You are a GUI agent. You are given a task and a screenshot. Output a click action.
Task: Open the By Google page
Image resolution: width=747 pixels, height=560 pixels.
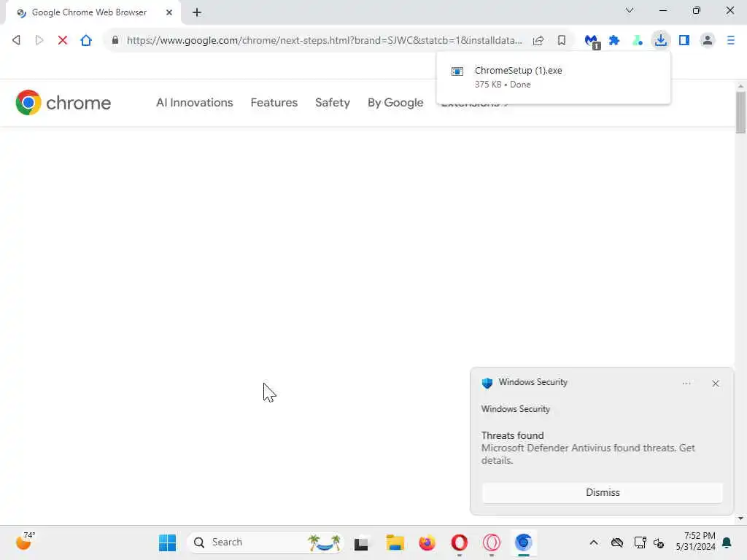pyautogui.click(x=395, y=102)
